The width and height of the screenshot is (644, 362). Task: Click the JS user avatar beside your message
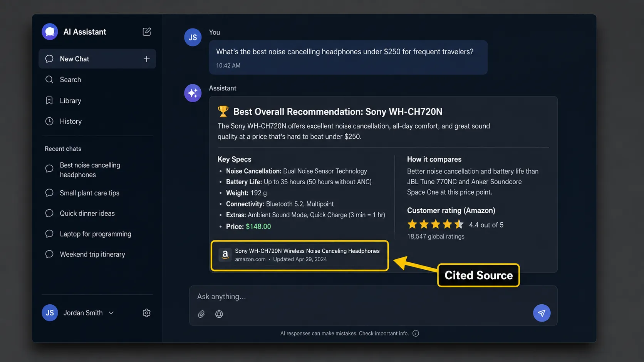point(193,37)
